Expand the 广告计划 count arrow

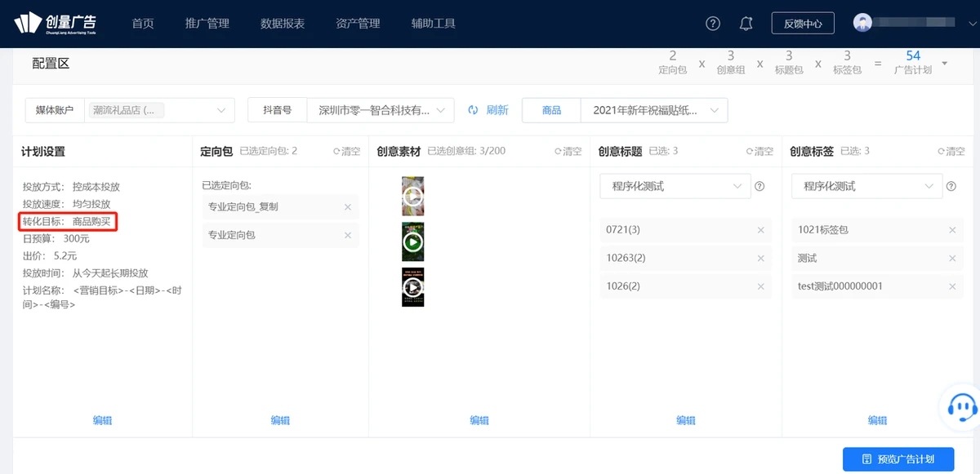pos(945,64)
